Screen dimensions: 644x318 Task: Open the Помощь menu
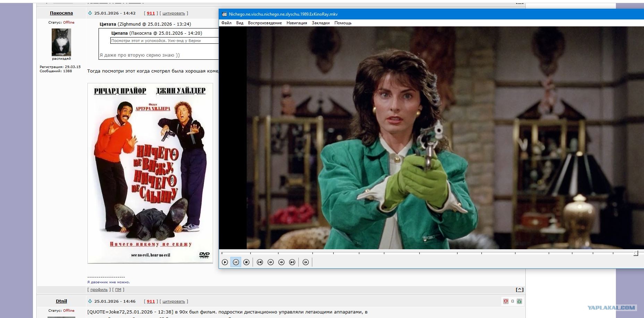tap(343, 23)
